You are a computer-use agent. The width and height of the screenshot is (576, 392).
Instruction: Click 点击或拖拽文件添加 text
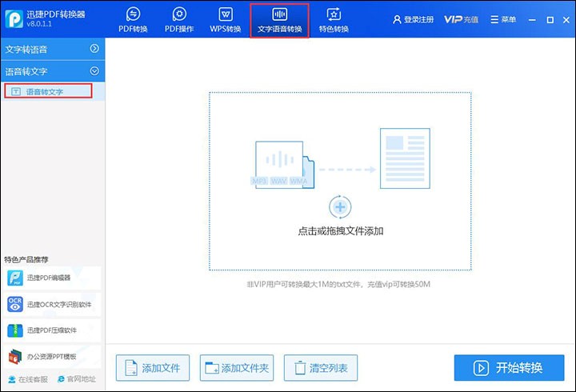coord(341,231)
